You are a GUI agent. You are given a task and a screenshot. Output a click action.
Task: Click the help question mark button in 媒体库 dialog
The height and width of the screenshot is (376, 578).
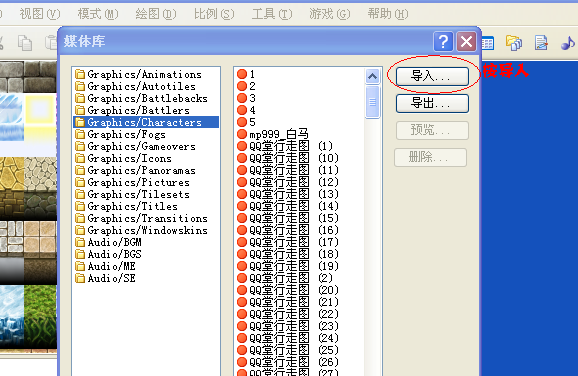pos(443,42)
